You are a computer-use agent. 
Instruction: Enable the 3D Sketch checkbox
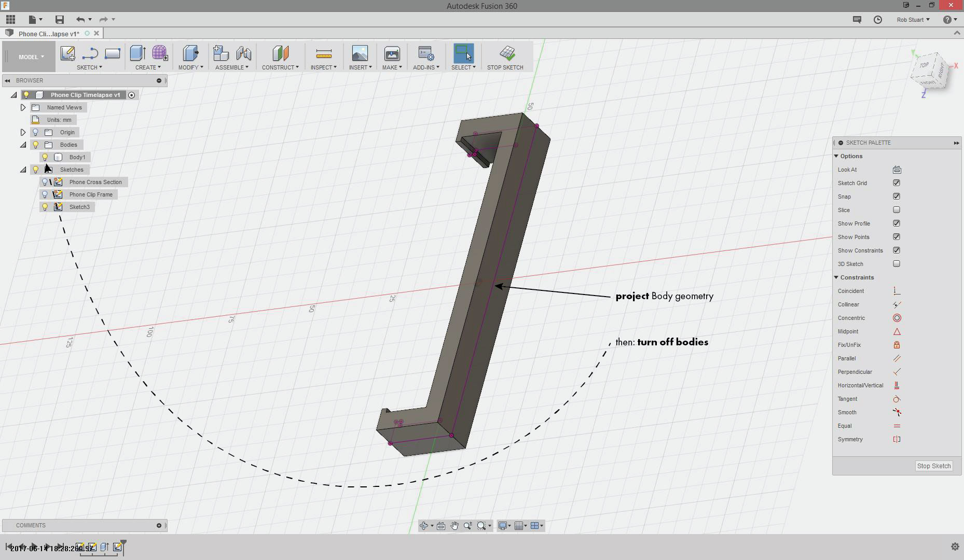pos(897,264)
